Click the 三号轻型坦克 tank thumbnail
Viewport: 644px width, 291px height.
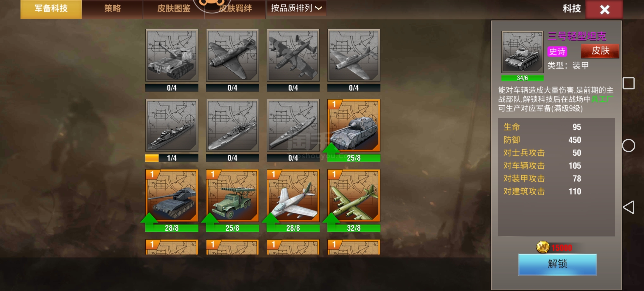click(x=522, y=52)
